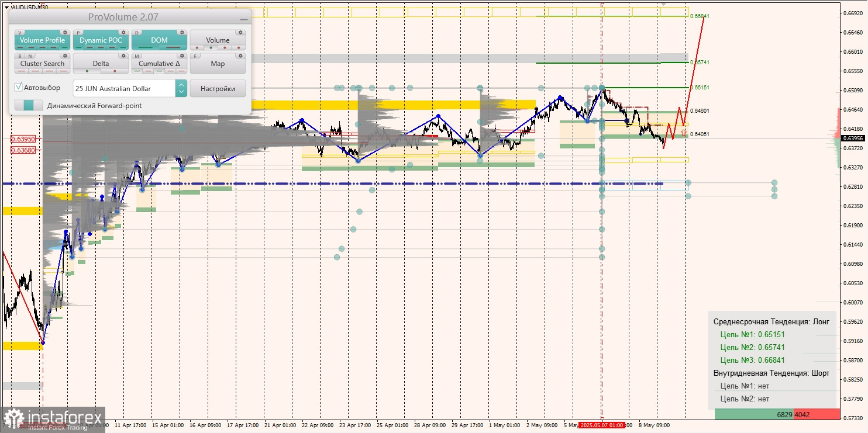Viewport: 868px width, 433px height.
Task: Select the red-dot segment under Delta
Action: pos(115,71)
